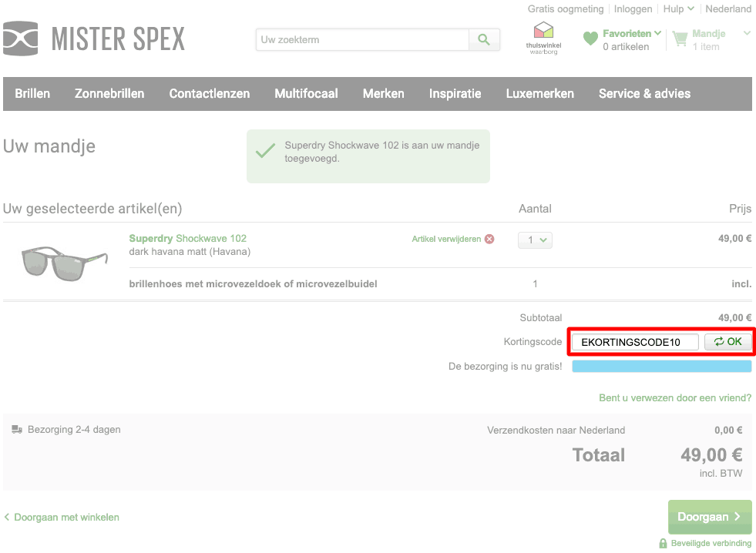756x553 pixels.
Task: Click Verzendkosten naar Nederland text
Action: point(556,431)
